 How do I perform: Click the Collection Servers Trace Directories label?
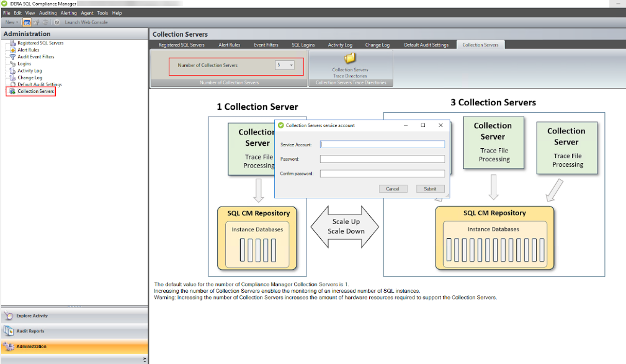[x=350, y=73]
